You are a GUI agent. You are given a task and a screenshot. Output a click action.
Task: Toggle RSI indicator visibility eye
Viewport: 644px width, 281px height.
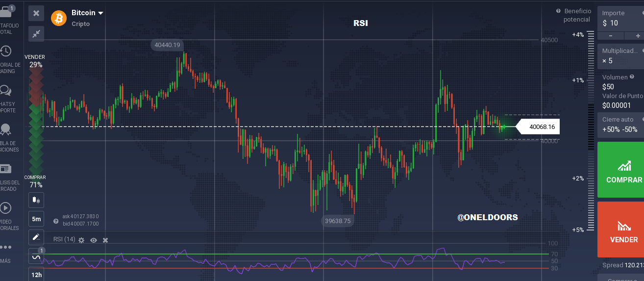94,240
